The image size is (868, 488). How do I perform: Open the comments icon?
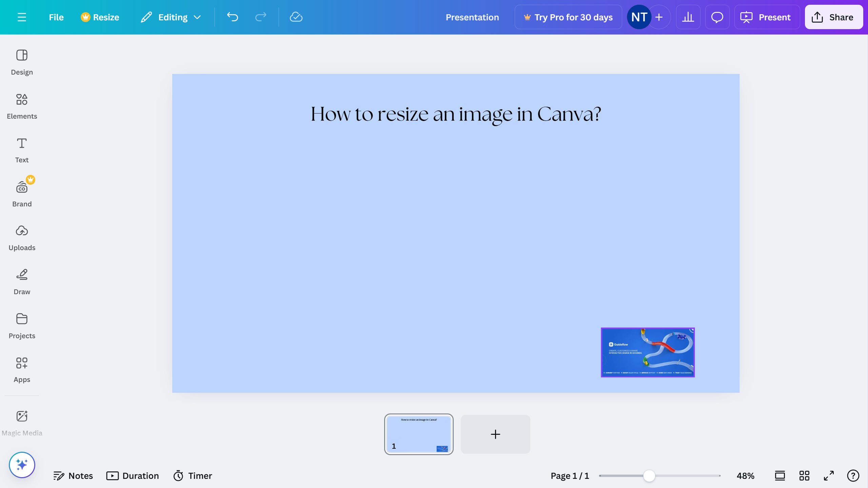717,17
